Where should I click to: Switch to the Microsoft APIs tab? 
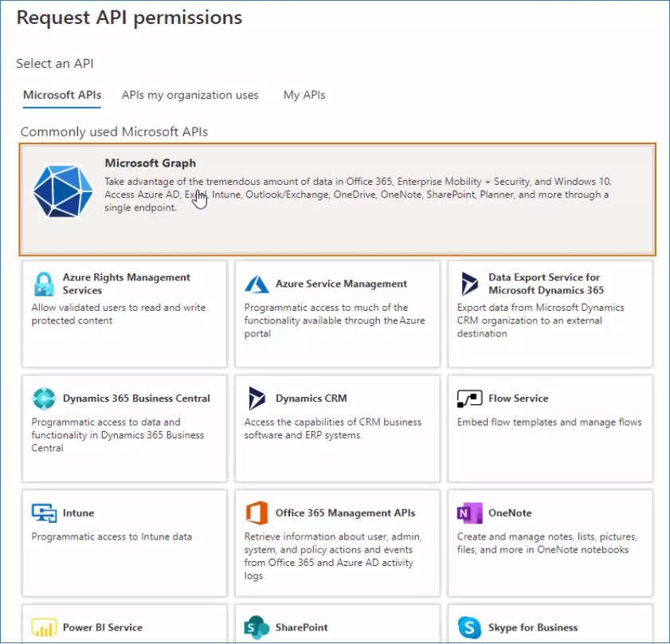[62, 95]
